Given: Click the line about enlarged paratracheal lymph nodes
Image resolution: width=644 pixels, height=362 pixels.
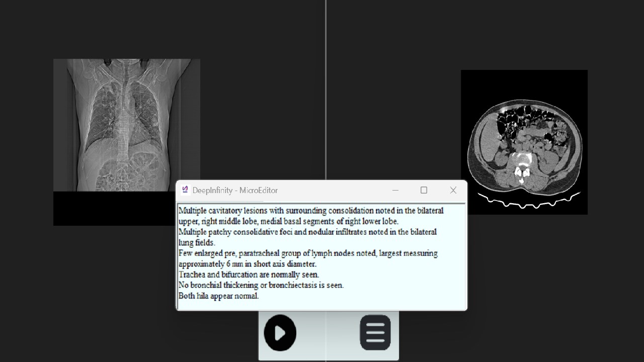Looking at the screenshot, I should point(307,253).
